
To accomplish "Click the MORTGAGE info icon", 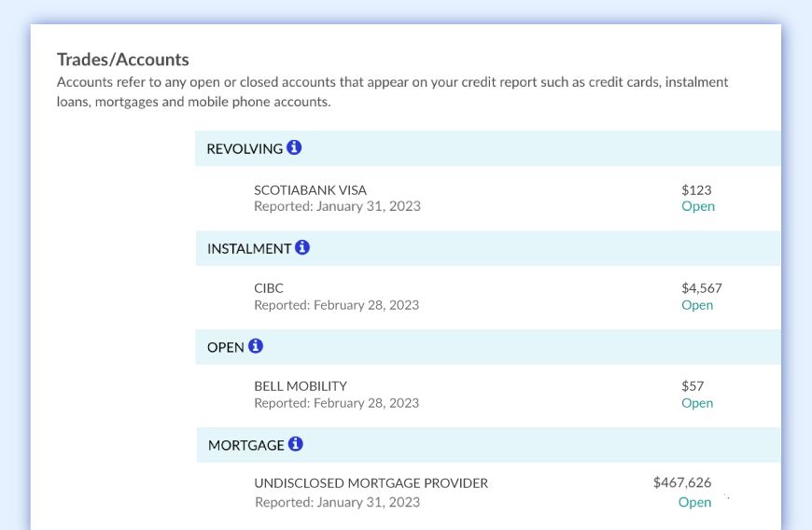I will (x=296, y=443).
